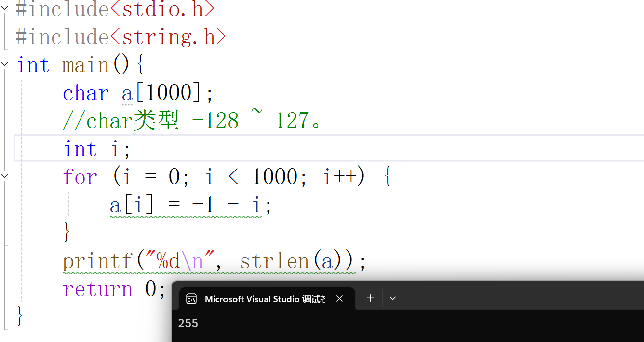This screenshot has width=644, height=342.
Task: Collapse the #include block fold chevron
Action: (x=5, y=8)
